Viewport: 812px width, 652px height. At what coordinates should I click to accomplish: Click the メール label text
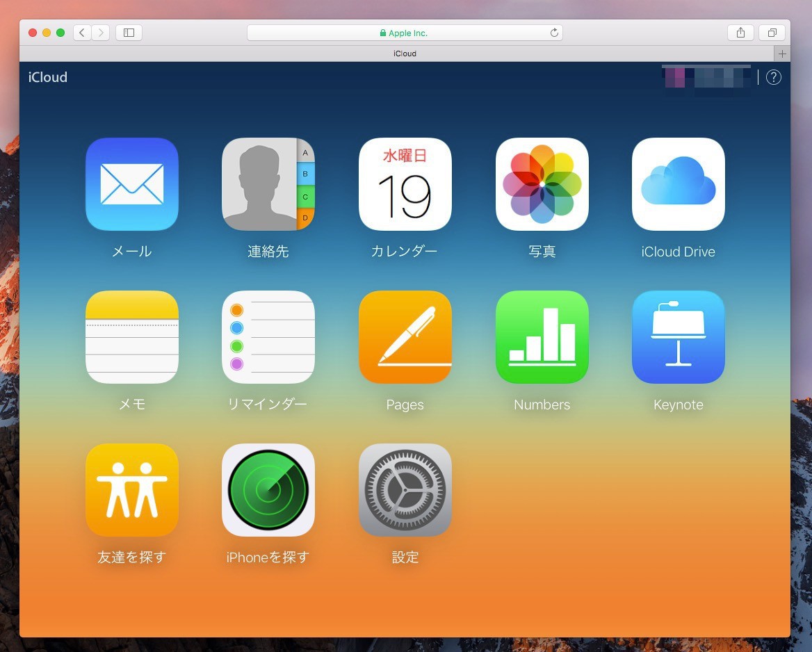click(132, 251)
